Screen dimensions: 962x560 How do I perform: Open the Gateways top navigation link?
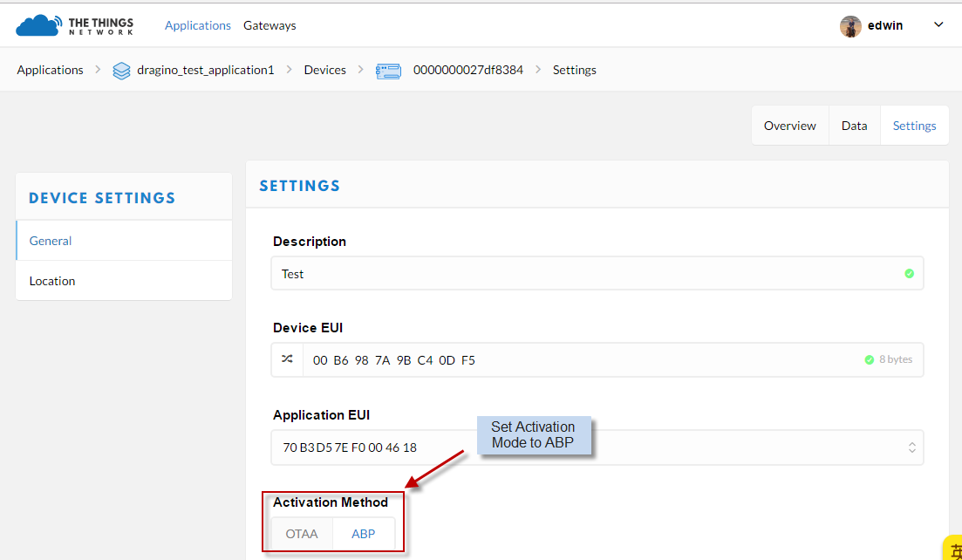[x=269, y=26]
